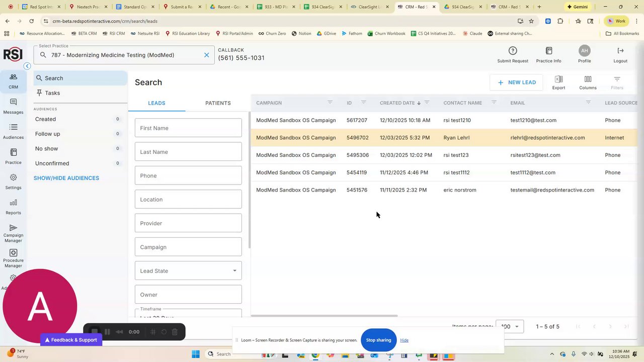Screen dimensions: 644x362
Task: Open Practice Info
Action: pos(548,54)
